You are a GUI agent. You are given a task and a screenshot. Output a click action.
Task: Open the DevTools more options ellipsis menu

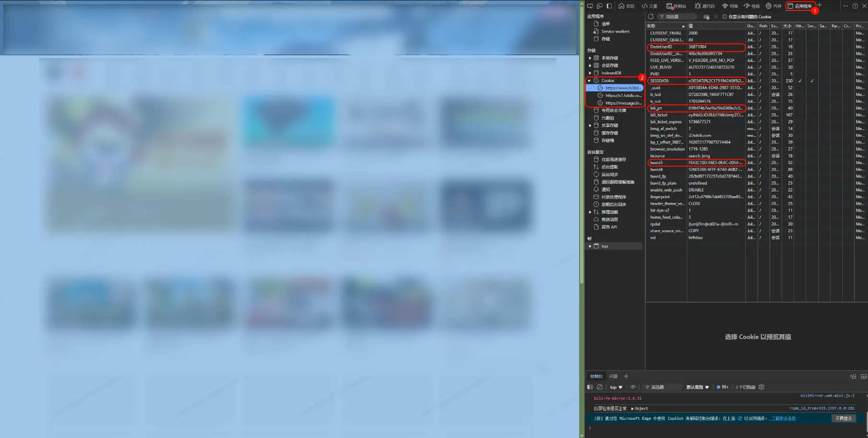pyautogui.click(x=845, y=6)
